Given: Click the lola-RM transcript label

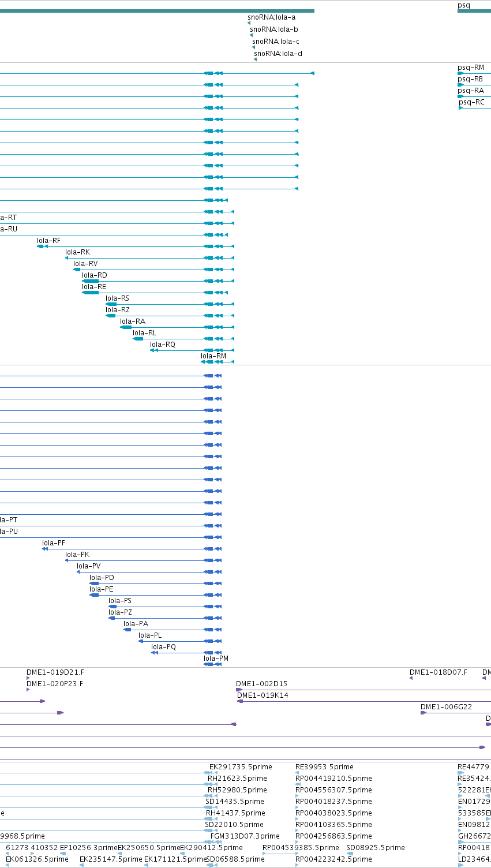Looking at the screenshot, I should (213, 356).
